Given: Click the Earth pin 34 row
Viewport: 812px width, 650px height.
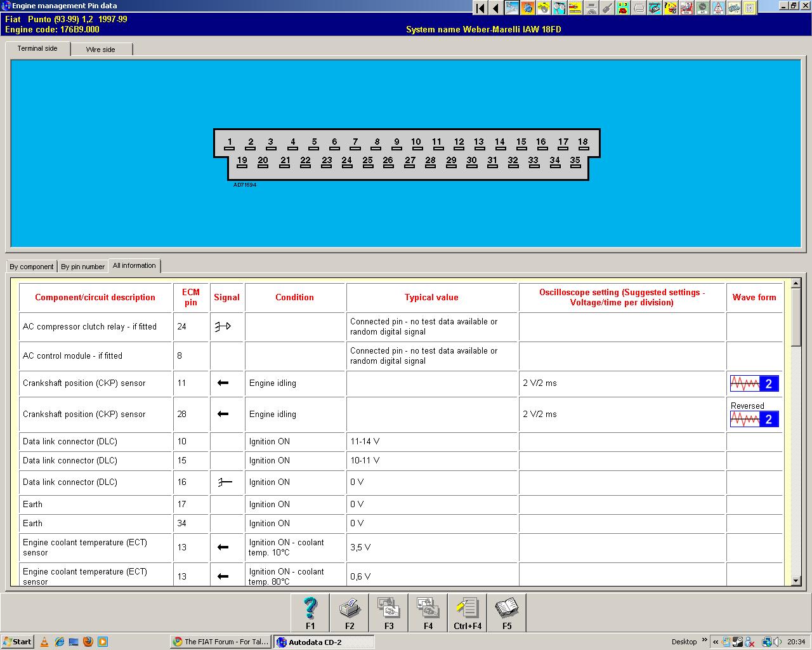Looking at the screenshot, I should 400,524.
